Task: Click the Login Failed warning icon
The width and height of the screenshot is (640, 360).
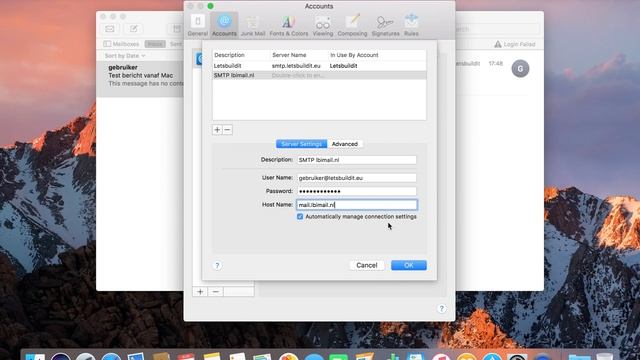Action: click(x=498, y=44)
